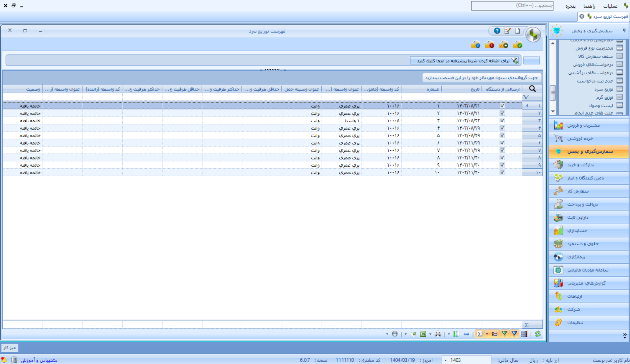Open the مشتریان و فروش module
Viewport: 630px width, 364px height.
coord(589,125)
